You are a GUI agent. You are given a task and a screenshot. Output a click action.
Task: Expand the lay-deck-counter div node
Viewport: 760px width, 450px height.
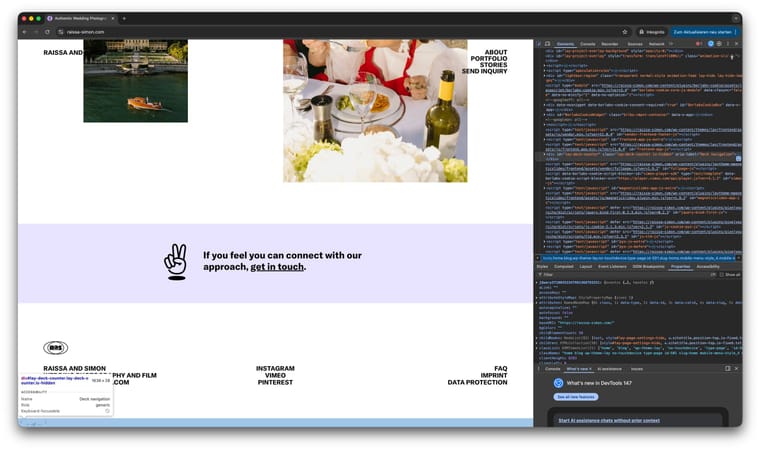pos(544,154)
